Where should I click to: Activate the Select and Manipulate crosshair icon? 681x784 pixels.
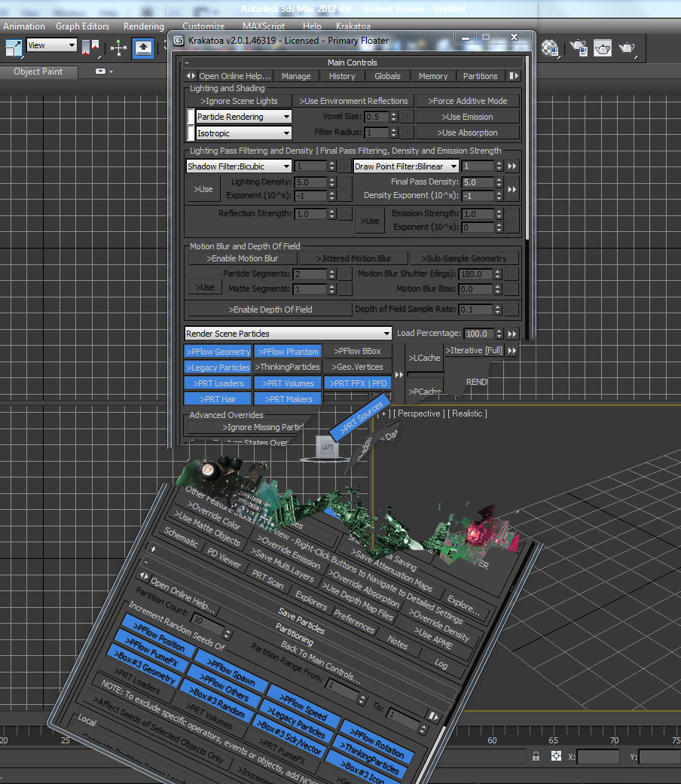[x=118, y=48]
